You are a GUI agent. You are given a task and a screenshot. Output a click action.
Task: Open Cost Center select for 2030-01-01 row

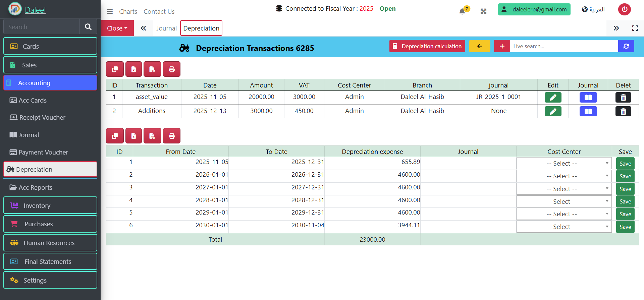pyautogui.click(x=564, y=227)
